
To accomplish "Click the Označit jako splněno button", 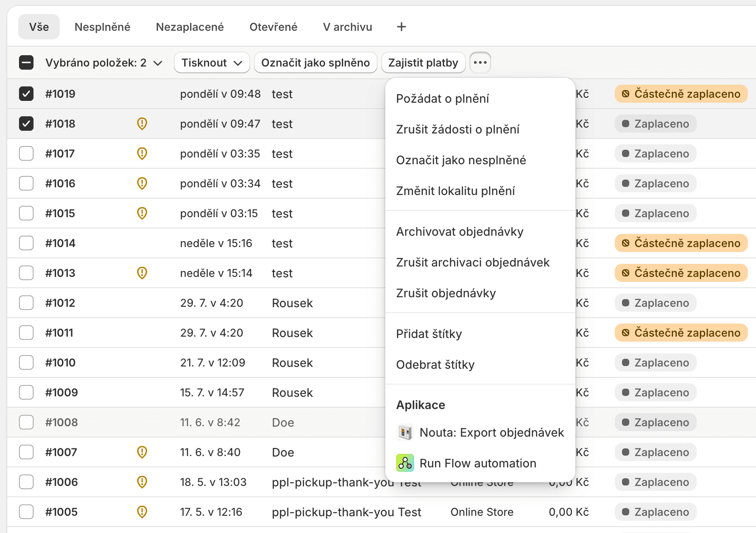I will coord(316,62).
